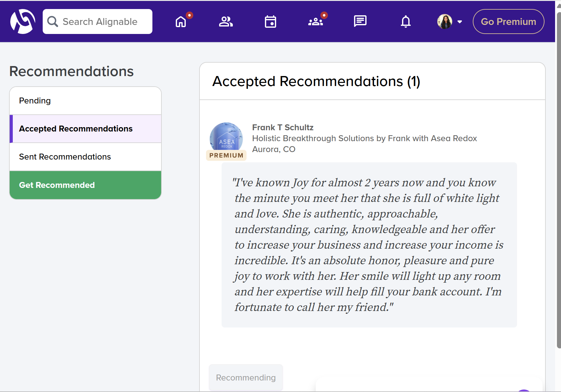Click the Aurora, CO location text
This screenshot has width=561, height=392.
pos(274,149)
